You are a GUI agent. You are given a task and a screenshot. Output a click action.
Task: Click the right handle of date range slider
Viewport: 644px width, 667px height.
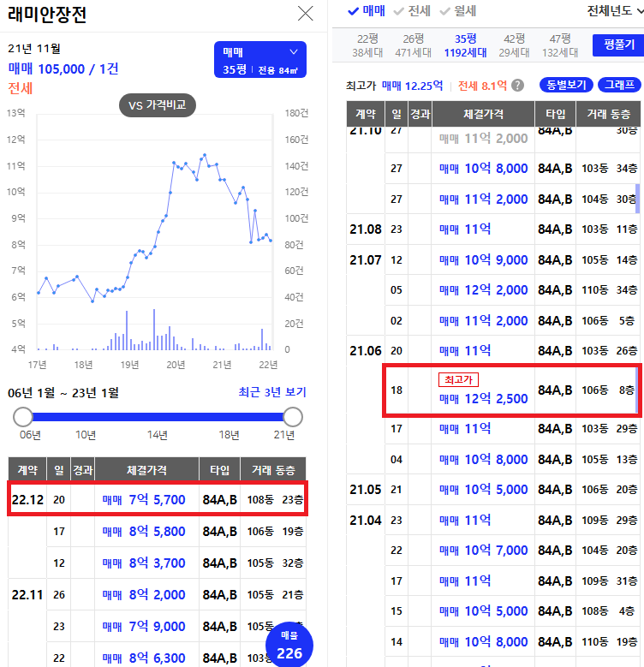[293, 417]
